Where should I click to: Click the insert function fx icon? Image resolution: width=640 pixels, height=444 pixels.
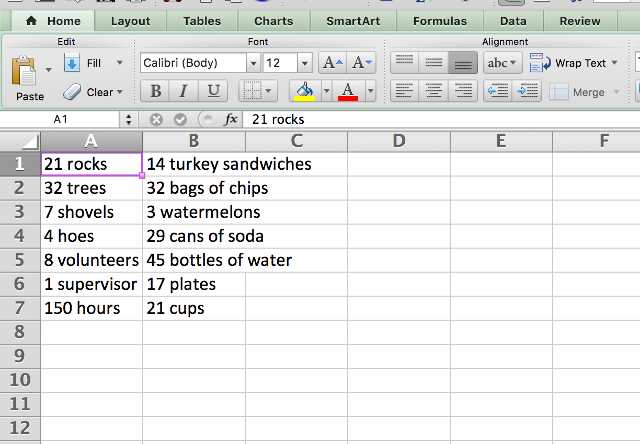[x=231, y=119]
